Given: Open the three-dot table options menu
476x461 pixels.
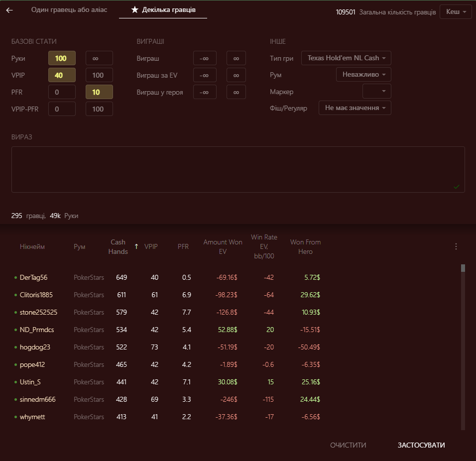Looking at the screenshot, I should coord(456,246).
